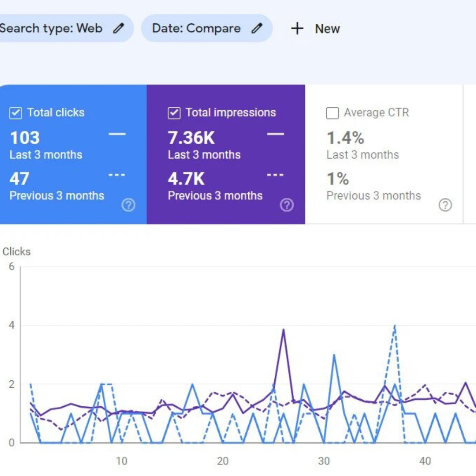Select the Total impressions metric card
The width and height of the screenshot is (476, 476).
(x=226, y=154)
